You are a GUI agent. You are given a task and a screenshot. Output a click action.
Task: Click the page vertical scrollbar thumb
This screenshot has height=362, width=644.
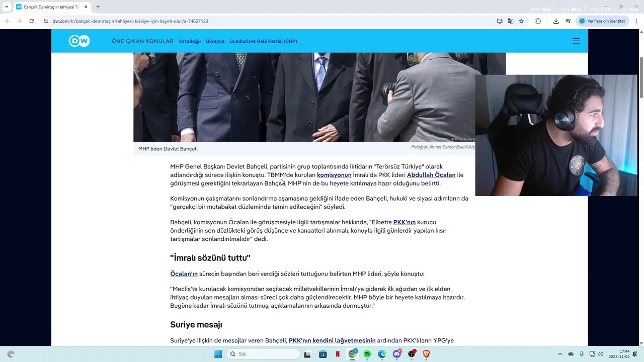[x=641, y=77]
